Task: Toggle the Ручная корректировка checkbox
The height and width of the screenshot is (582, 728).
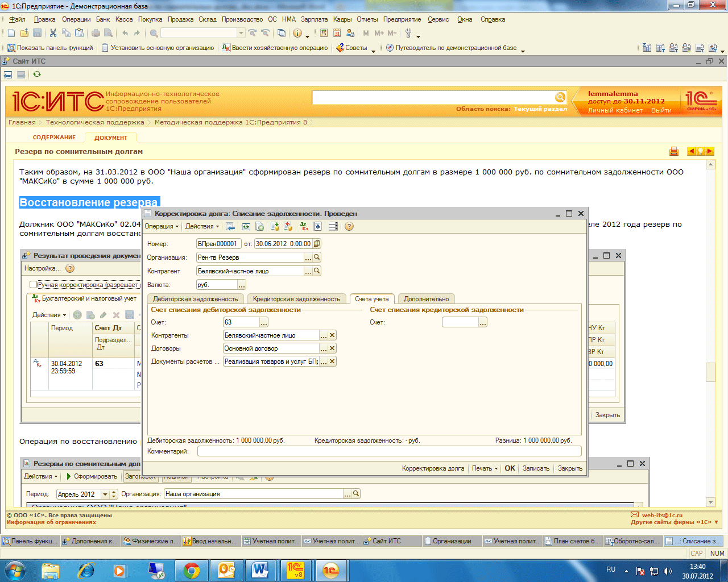Action: click(33, 285)
